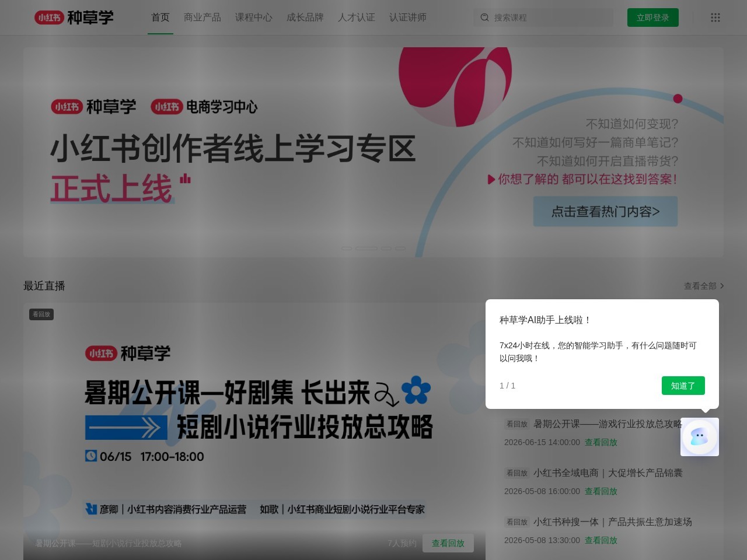The width and height of the screenshot is (747, 560).
Task: Select the 首页 navigation tab
Action: pyautogui.click(x=160, y=17)
